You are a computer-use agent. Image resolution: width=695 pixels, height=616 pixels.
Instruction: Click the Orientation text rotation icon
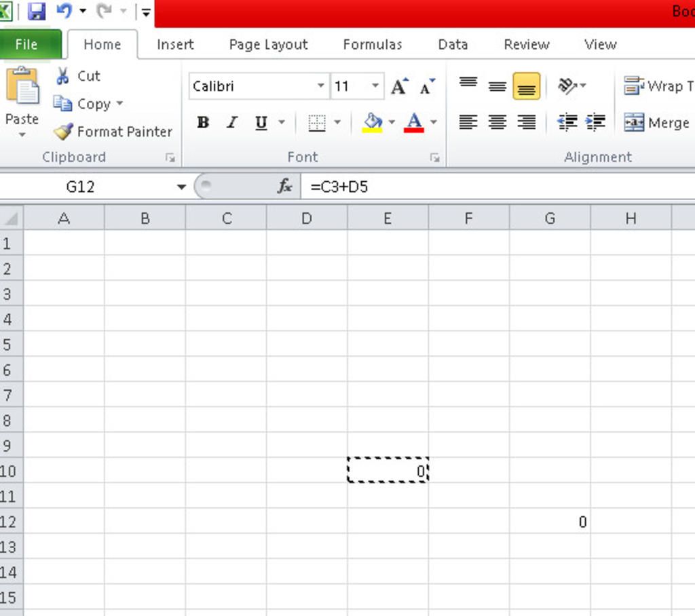click(x=567, y=85)
